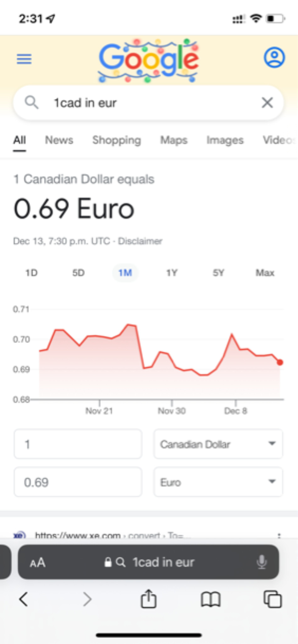Expand the Canadian Dollar currency dropdown

point(218,444)
